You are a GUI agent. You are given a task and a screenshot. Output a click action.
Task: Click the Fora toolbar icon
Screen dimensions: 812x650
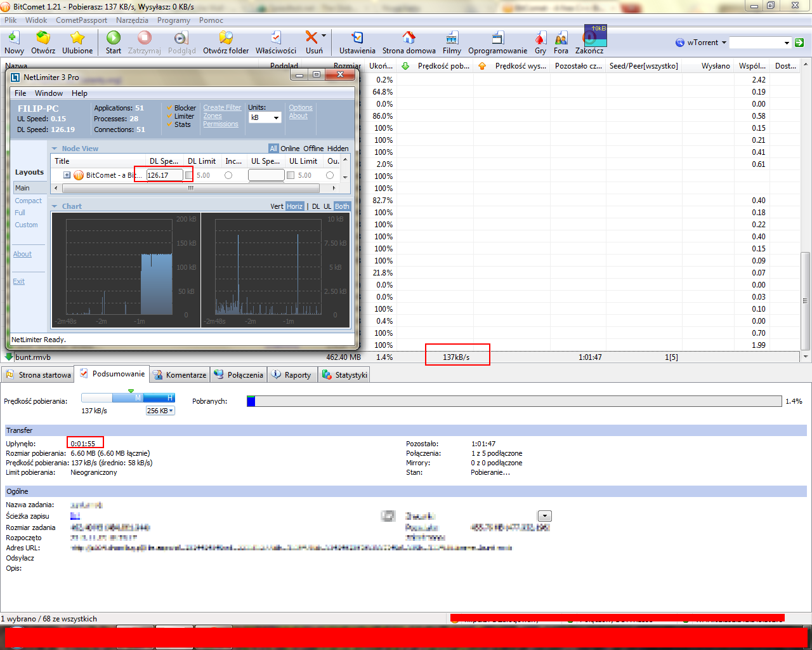(561, 37)
